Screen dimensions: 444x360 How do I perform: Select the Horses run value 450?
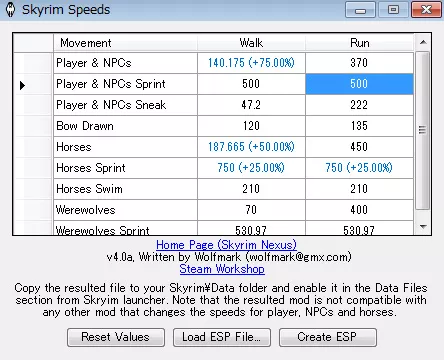point(359,147)
